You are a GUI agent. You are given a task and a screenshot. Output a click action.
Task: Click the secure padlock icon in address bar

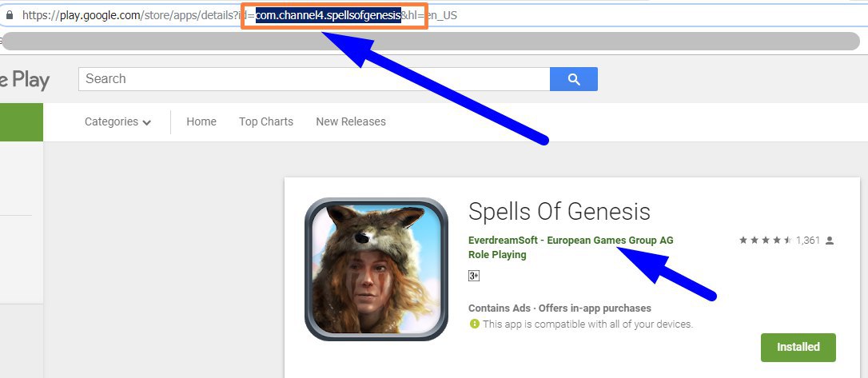[9, 15]
